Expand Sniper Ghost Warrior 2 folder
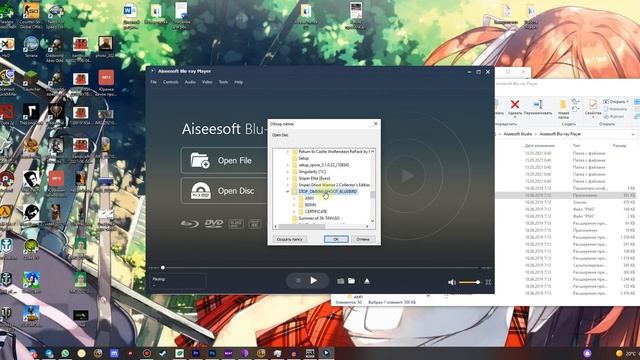 click(x=287, y=185)
